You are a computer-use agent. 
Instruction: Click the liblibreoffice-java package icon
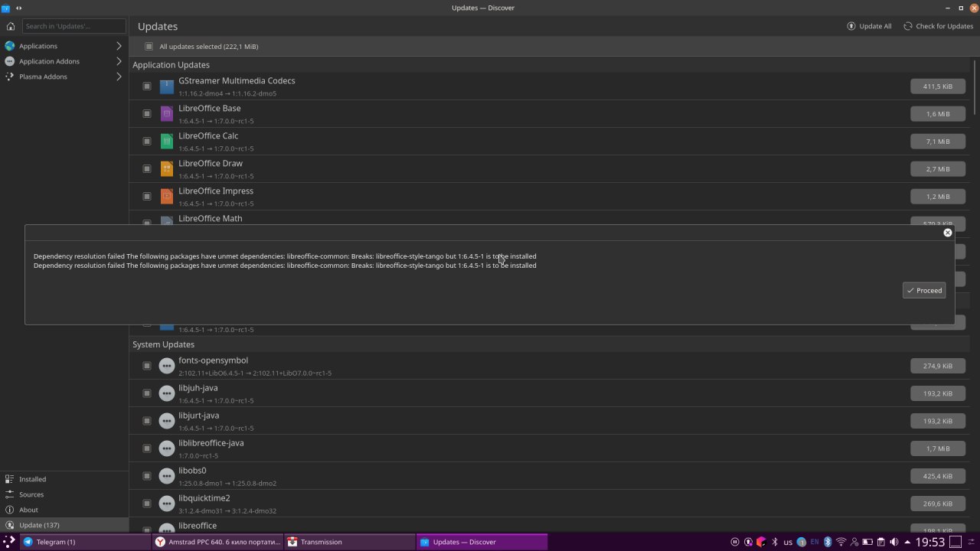coord(167,448)
